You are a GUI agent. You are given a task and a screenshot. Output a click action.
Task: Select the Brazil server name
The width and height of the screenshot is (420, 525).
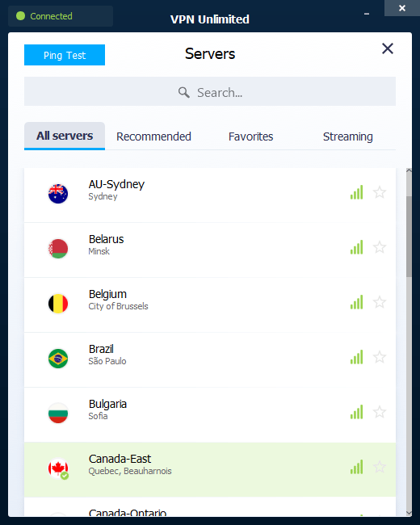pyautogui.click(x=101, y=349)
